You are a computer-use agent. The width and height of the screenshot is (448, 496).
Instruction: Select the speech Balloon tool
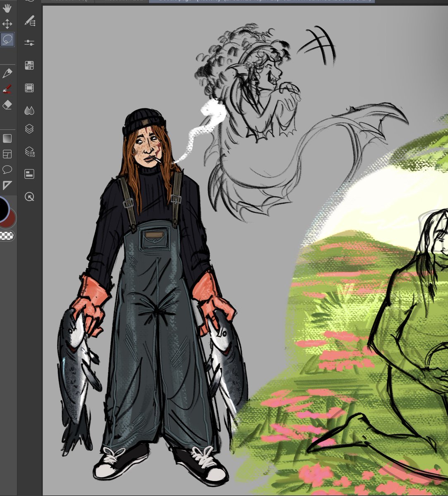(x=7, y=169)
